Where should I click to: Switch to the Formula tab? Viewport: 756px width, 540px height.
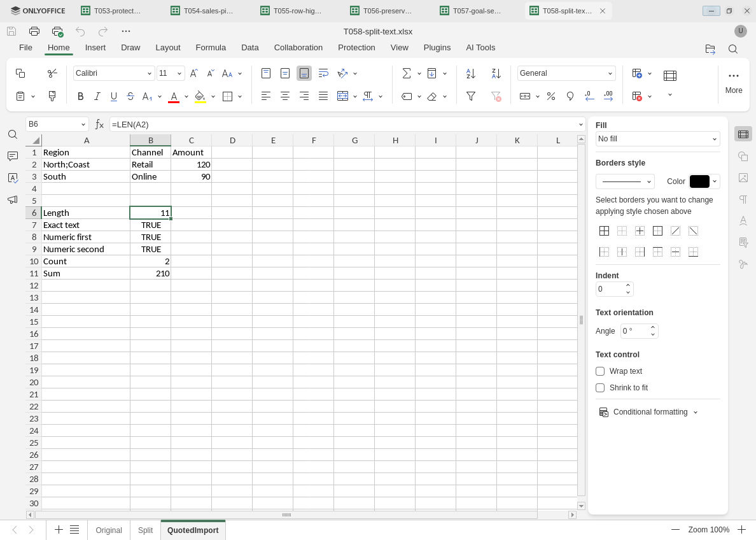(211, 48)
